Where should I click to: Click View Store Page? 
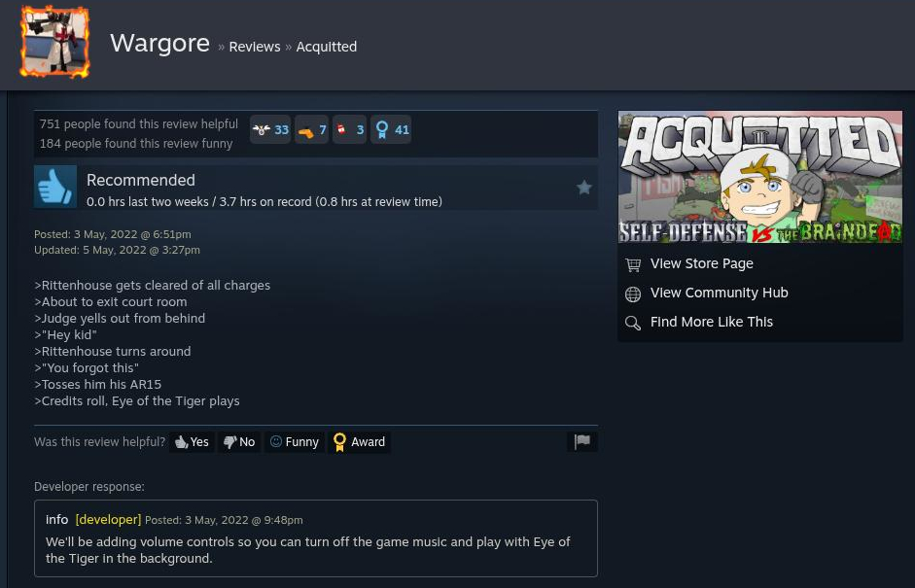click(x=701, y=263)
